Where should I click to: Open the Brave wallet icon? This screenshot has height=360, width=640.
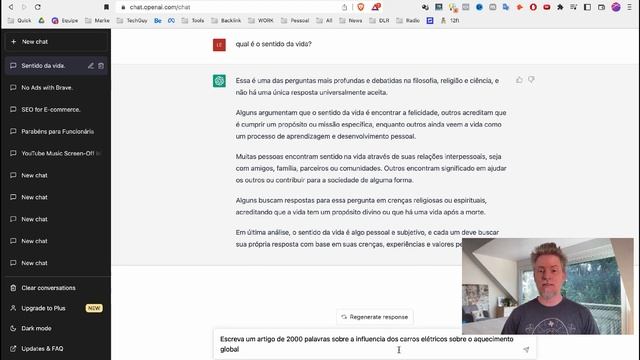click(601, 7)
